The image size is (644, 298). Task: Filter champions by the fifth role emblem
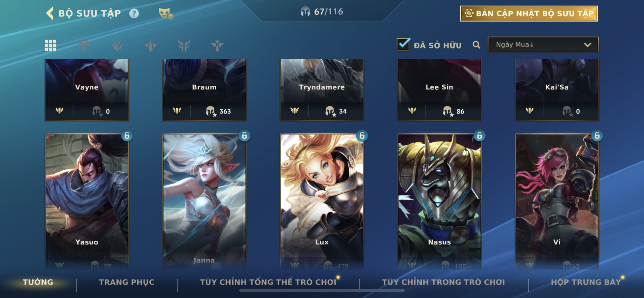(217, 45)
